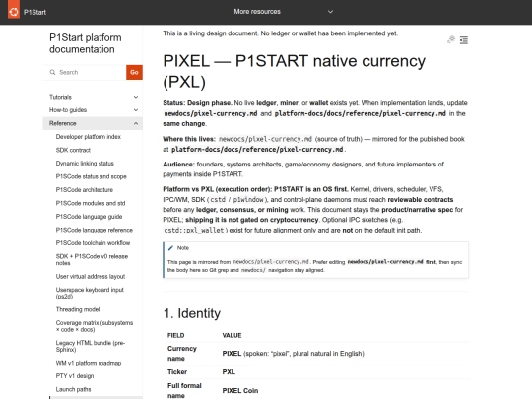532x399 pixels.
Task: Open Userspace keyboard input (ps2d) page
Action: tap(90, 293)
